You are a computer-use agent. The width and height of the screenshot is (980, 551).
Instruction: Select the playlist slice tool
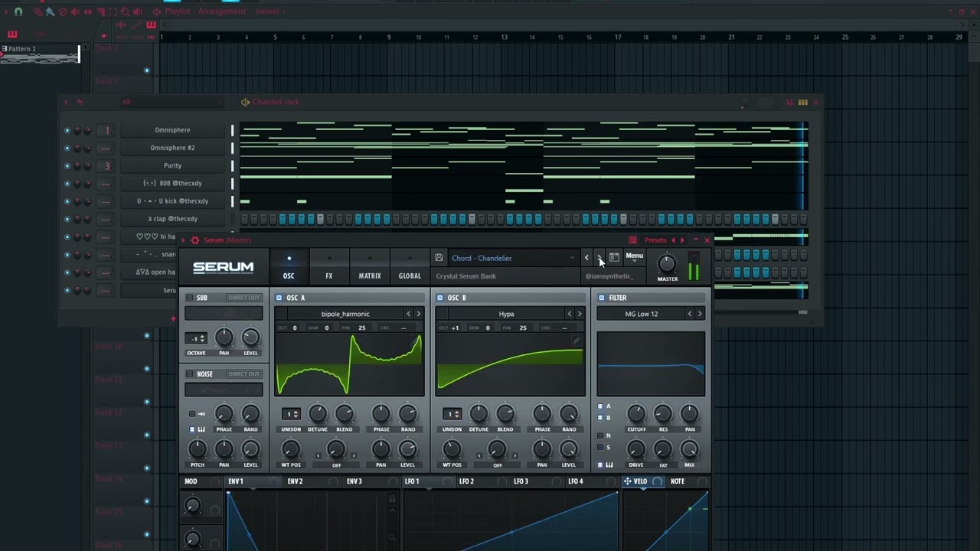[100, 11]
